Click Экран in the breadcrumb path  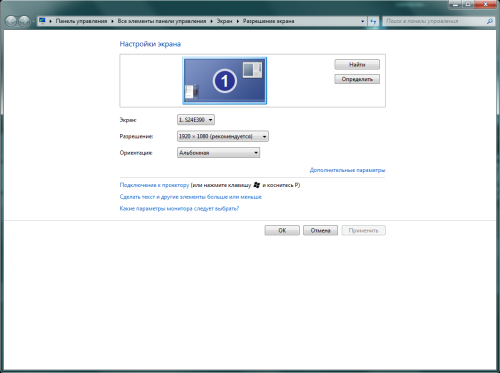(224, 21)
